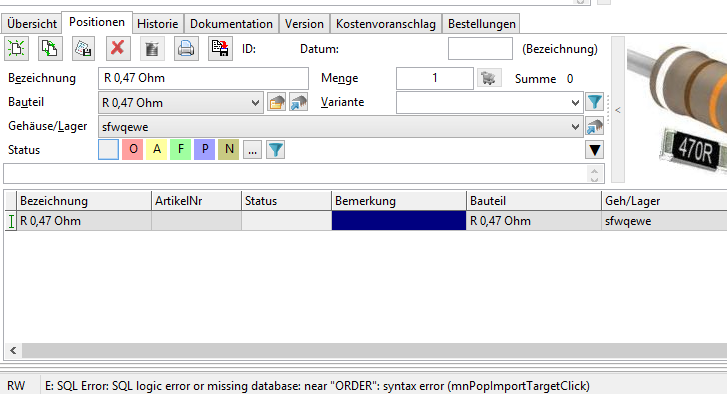Select the R 0,47 Ohm cell in Bezeichnung column
Viewport: 727px width, 394px height.
(84, 221)
